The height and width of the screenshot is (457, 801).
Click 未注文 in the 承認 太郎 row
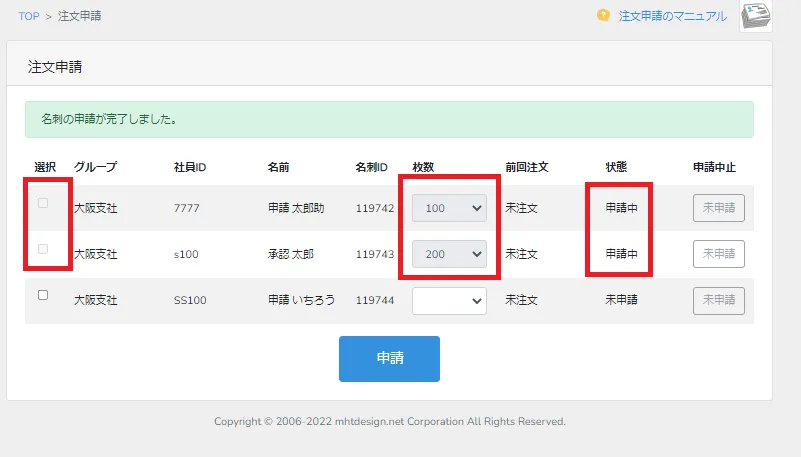[x=521, y=254]
